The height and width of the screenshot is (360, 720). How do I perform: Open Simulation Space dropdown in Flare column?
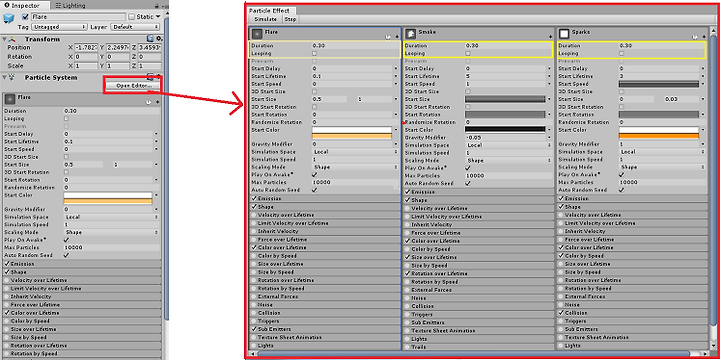pos(355,152)
